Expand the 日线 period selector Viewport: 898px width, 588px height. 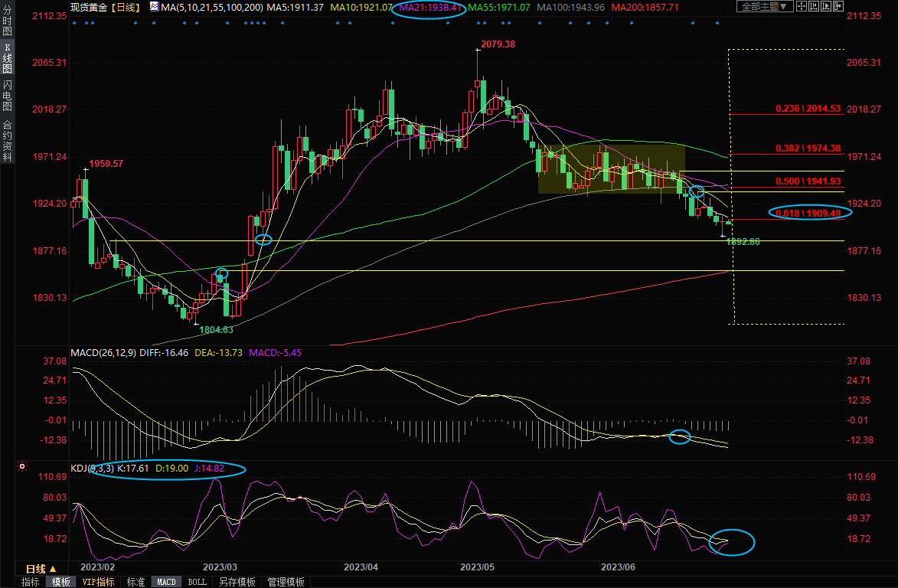click(x=40, y=569)
